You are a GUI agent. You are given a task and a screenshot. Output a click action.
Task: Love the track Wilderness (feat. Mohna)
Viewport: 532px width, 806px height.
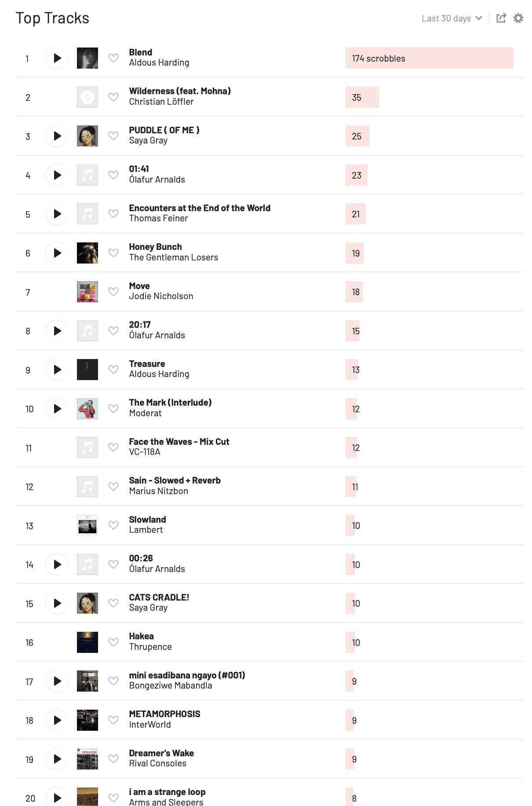[x=113, y=97]
